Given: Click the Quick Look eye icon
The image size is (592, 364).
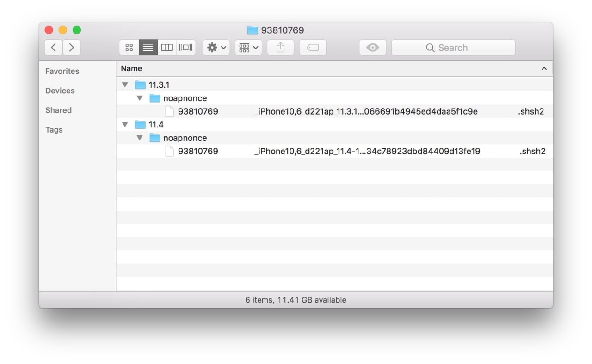Looking at the screenshot, I should (x=372, y=48).
